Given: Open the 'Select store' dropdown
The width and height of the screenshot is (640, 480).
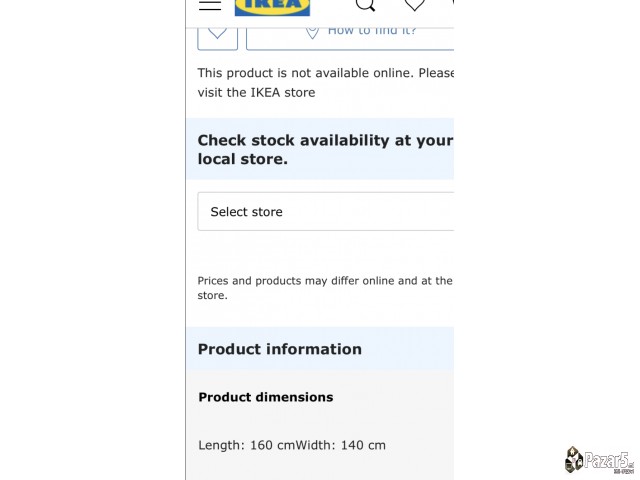Looking at the screenshot, I should 326,211.
